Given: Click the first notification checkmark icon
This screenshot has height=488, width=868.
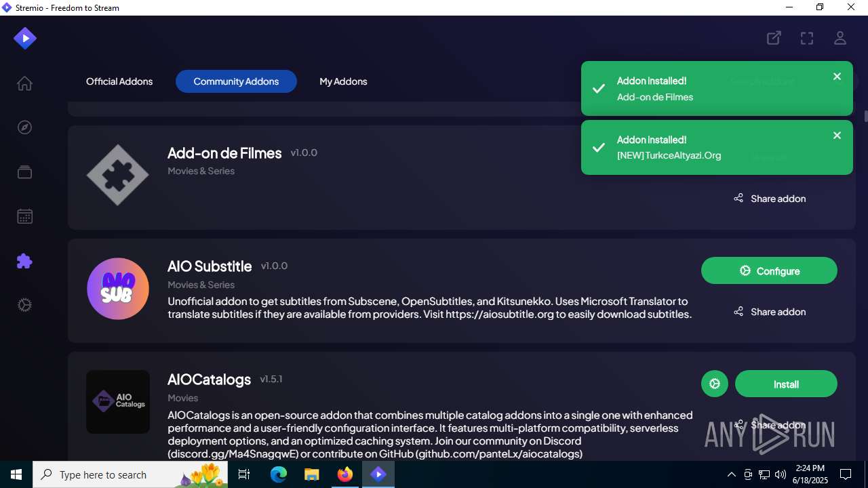Looking at the screenshot, I should tap(599, 89).
